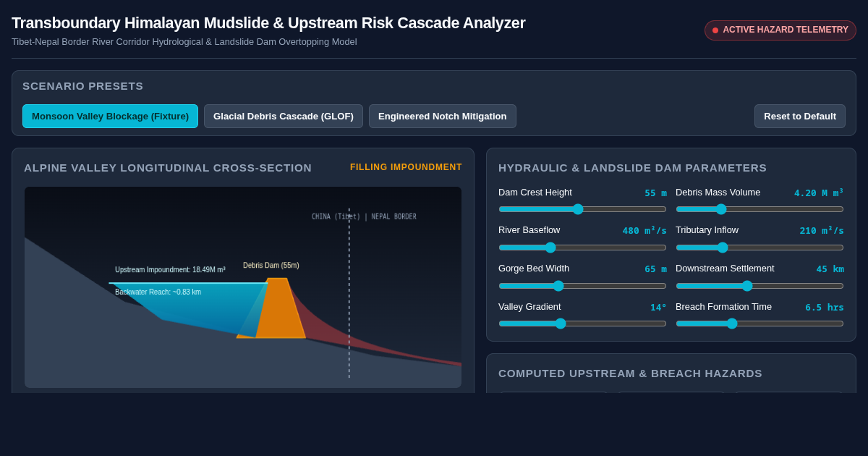Apply Glacial Debris Cascade (GLOF) preset
This screenshot has width=868, height=456.
(x=284, y=116)
